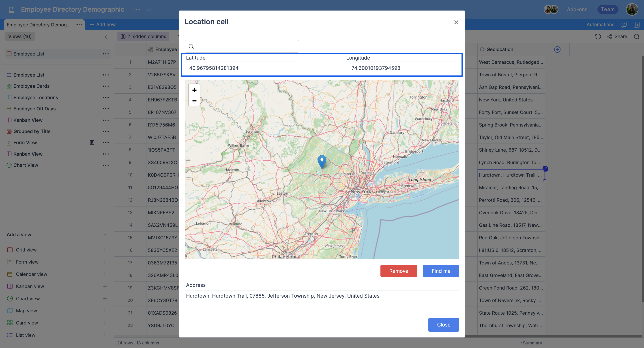644x348 pixels.
Task: Click the undo history icon above the grid
Action: click(598, 37)
